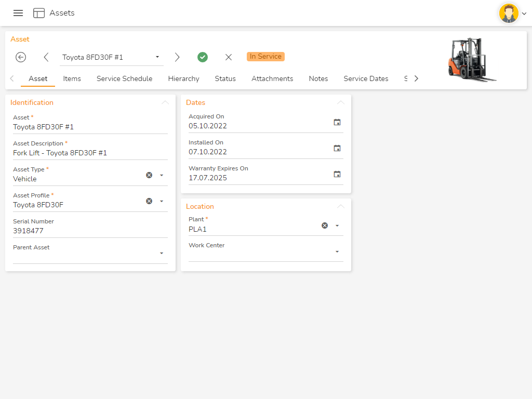The height and width of the screenshot is (399, 532).
Task: Clear the Asset Type value
Action: tap(149, 175)
